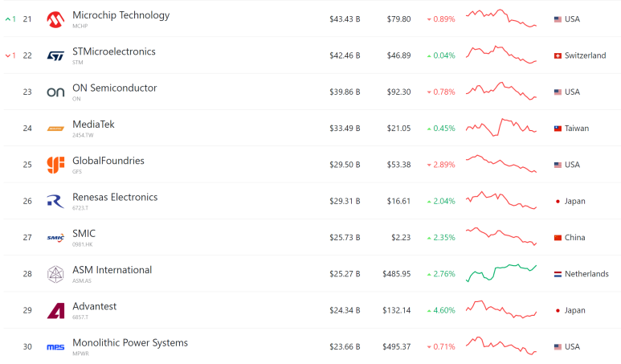Image resolution: width=621 pixels, height=364 pixels.
Task: Open the ASM International company link
Action: (x=112, y=270)
